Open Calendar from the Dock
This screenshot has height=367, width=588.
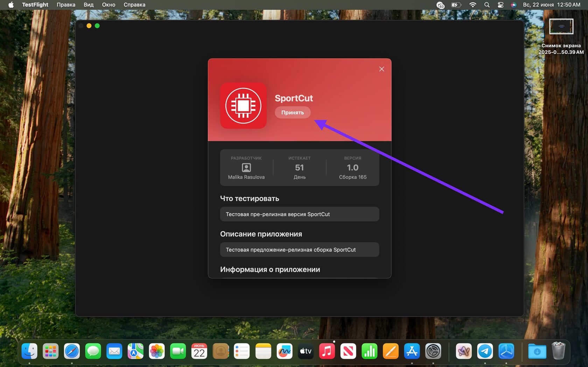(199, 351)
